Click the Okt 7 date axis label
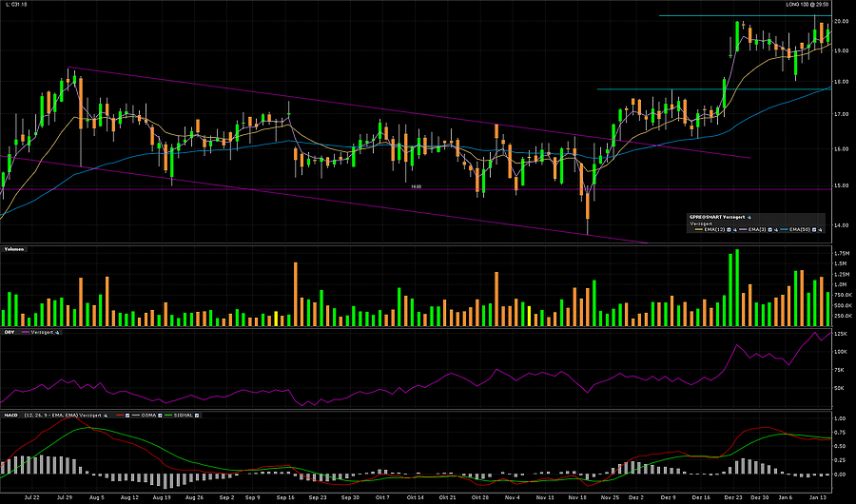Image resolution: width=856 pixels, height=504 pixels. pos(382,497)
